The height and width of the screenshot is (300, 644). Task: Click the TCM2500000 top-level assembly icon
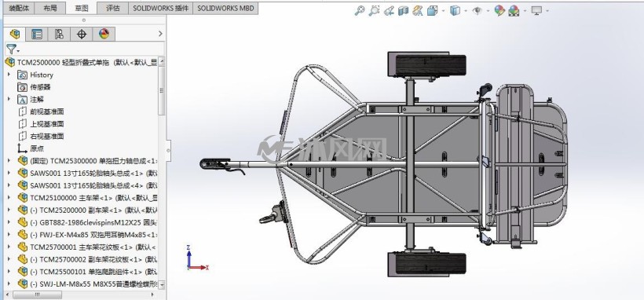click(10, 63)
